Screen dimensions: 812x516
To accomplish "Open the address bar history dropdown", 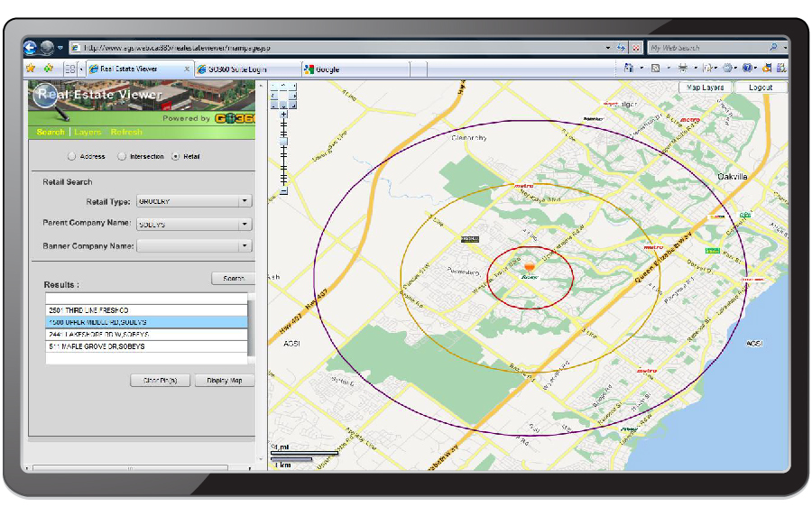I will tap(608, 48).
